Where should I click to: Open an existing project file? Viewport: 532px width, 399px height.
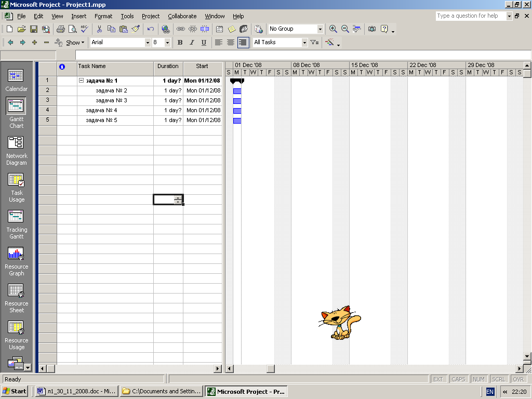tap(22, 29)
